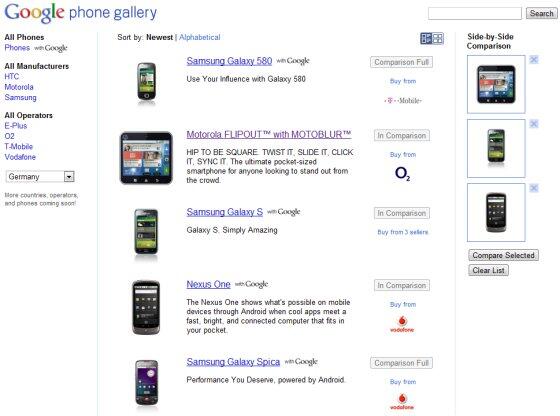
Task: Remove Nexus One from comparison list
Action: point(534,188)
